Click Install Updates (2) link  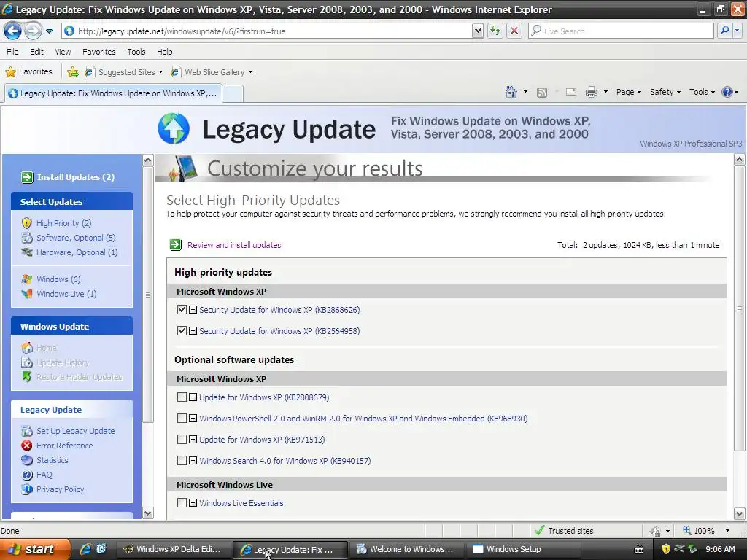(76, 177)
